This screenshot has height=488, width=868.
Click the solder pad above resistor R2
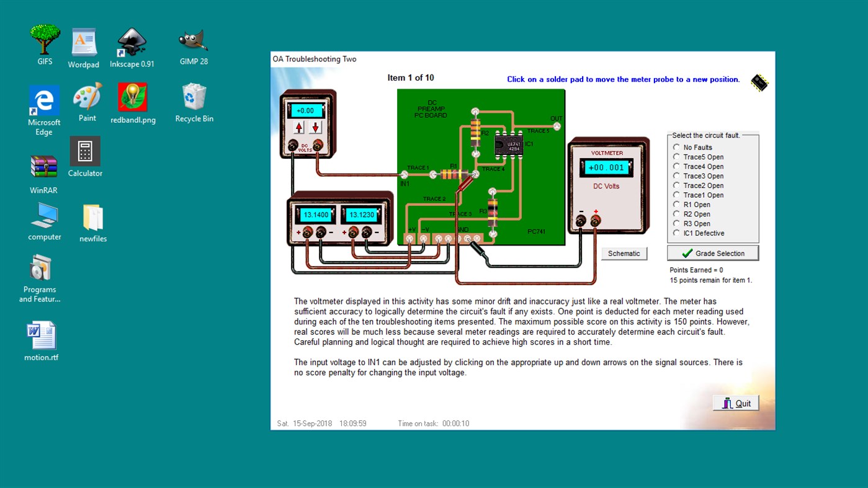[475, 110]
